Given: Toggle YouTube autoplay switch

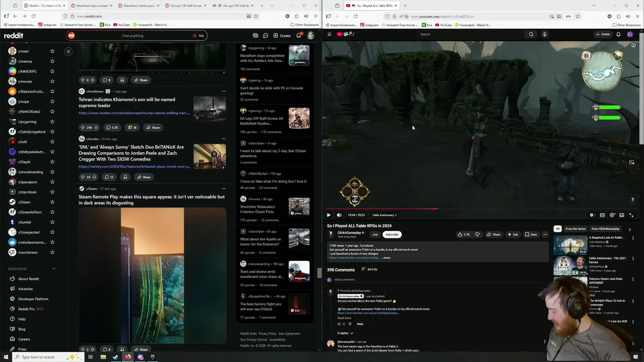Looking at the screenshot, I should point(592,215).
